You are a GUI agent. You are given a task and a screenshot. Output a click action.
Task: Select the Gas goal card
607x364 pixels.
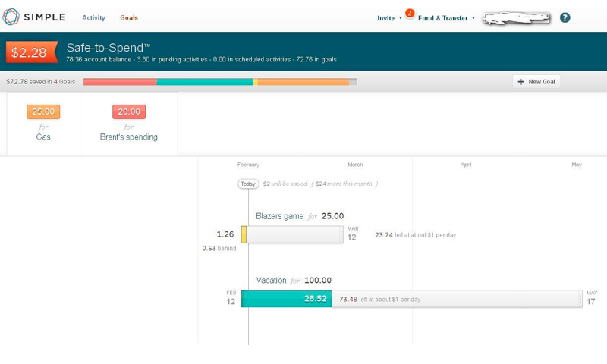[43, 124]
